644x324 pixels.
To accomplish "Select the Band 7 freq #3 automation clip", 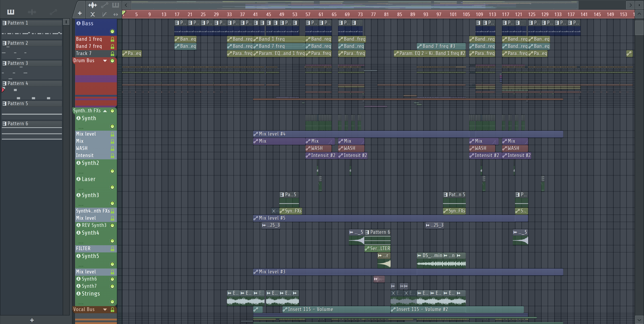I will 441,46.
